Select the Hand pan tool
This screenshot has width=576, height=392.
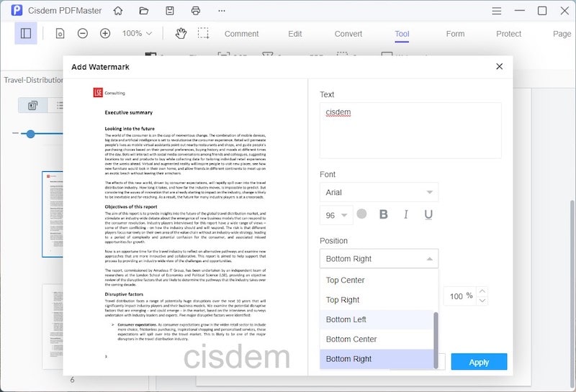pyautogui.click(x=181, y=34)
